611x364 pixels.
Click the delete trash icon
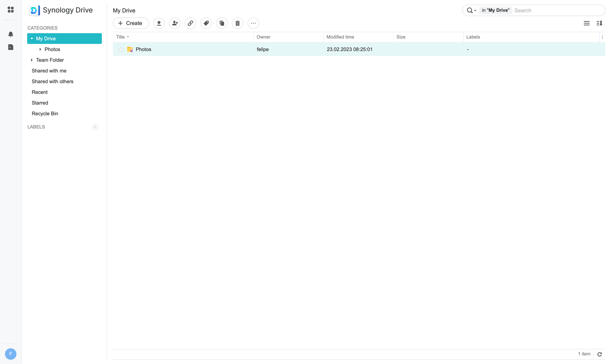[237, 23]
